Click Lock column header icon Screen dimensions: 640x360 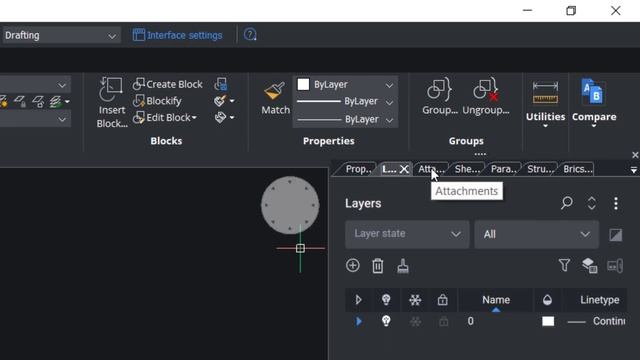click(x=442, y=300)
